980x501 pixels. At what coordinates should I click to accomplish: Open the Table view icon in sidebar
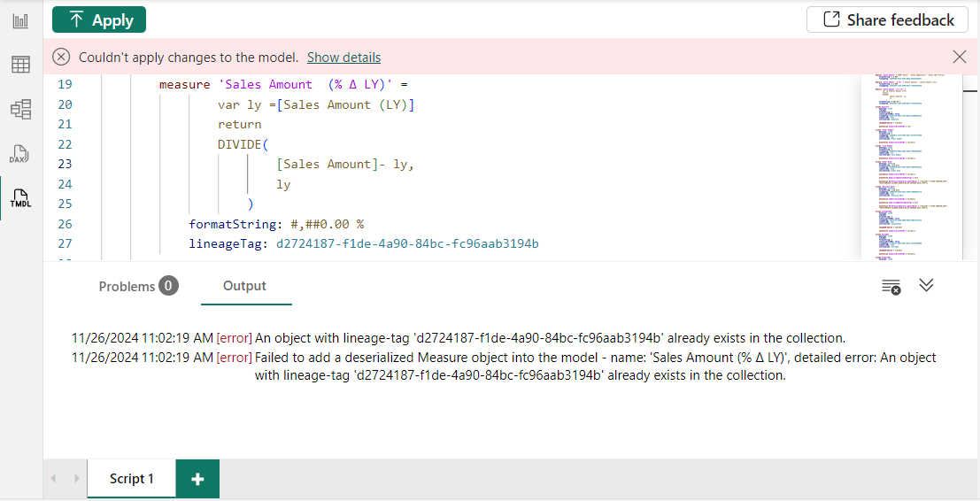click(x=20, y=65)
